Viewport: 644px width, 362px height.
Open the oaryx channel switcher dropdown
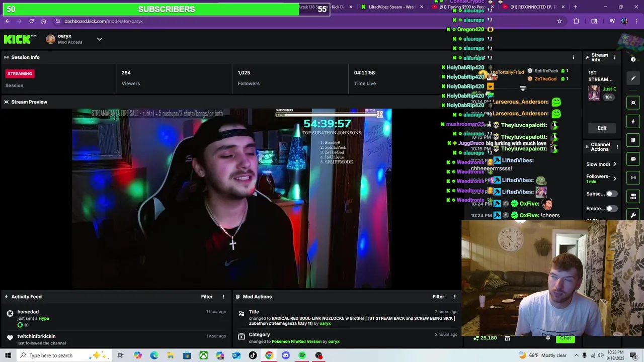pos(99,39)
